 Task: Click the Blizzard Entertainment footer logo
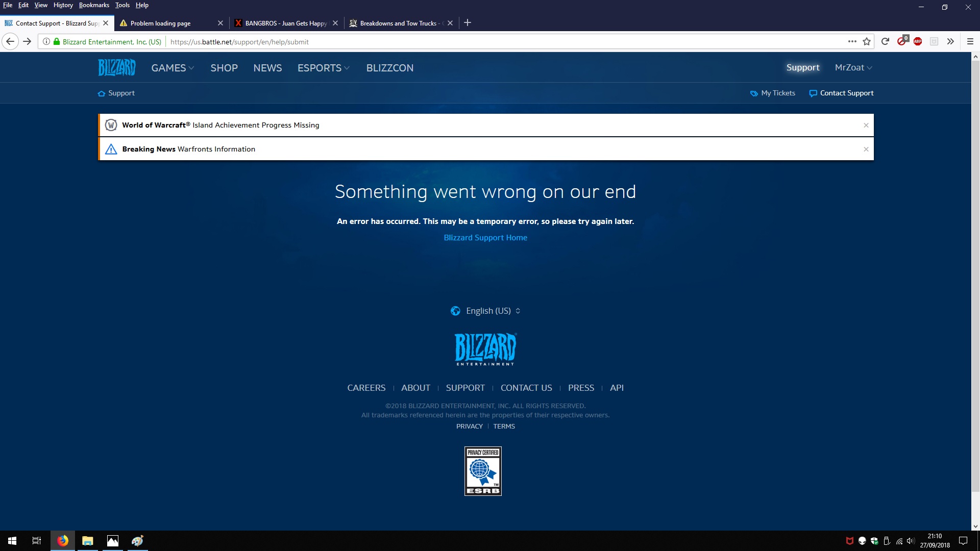(485, 349)
